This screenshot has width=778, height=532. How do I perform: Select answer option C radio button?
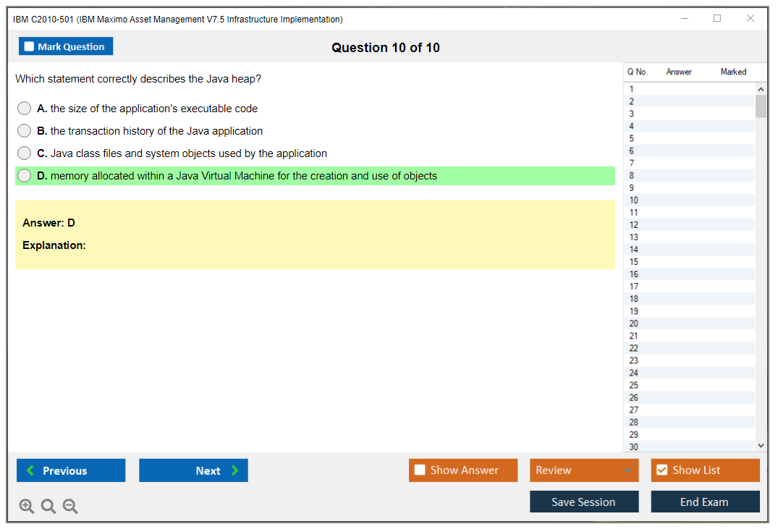click(x=25, y=153)
